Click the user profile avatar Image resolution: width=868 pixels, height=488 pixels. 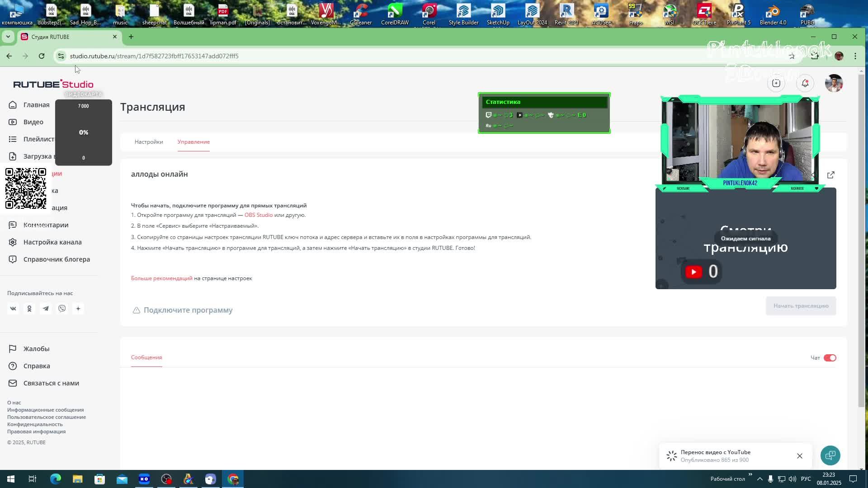[x=834, y=83]
